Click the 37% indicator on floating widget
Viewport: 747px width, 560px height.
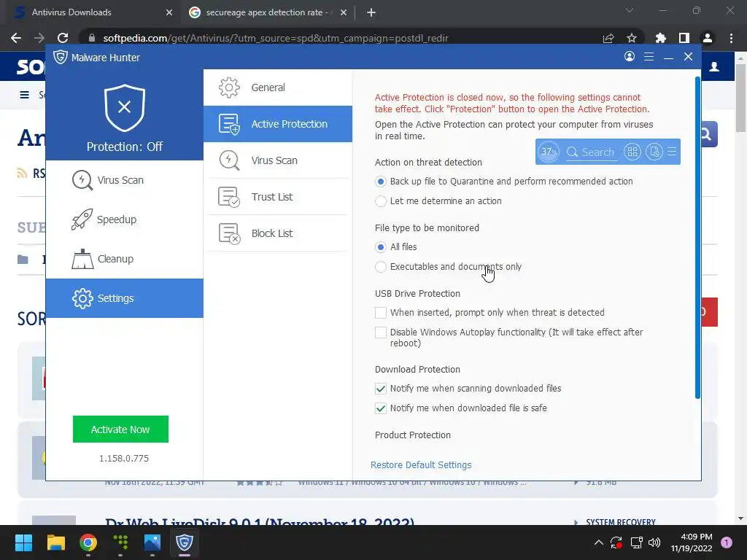pyautogui.click(x=549, y=152)
